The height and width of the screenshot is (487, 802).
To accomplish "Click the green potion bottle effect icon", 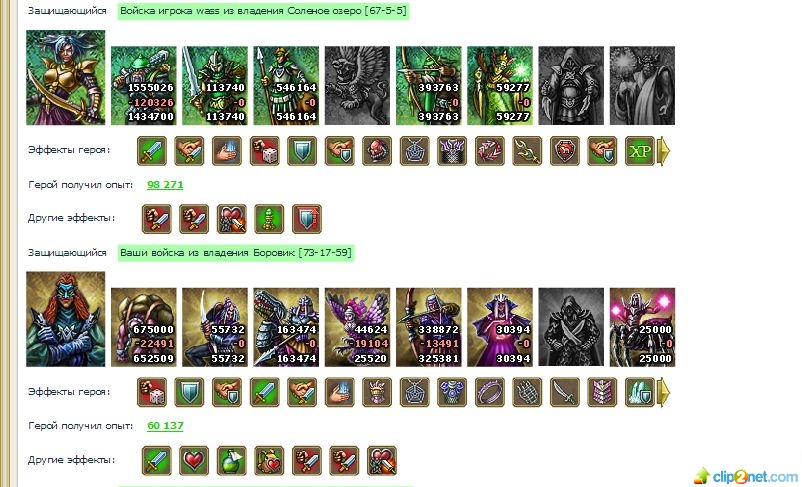I will pyautogui.click(x=232, y=460).
